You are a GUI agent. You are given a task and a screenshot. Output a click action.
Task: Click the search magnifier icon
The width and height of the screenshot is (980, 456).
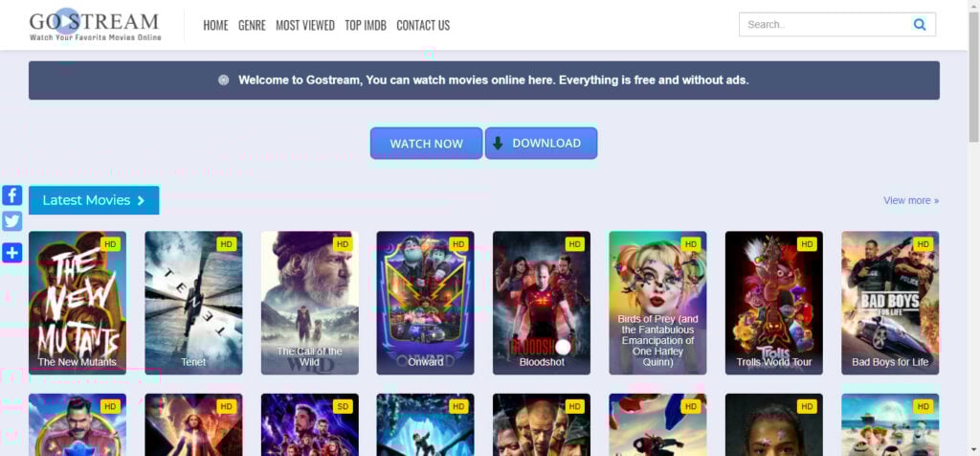(x=920, y=25)
